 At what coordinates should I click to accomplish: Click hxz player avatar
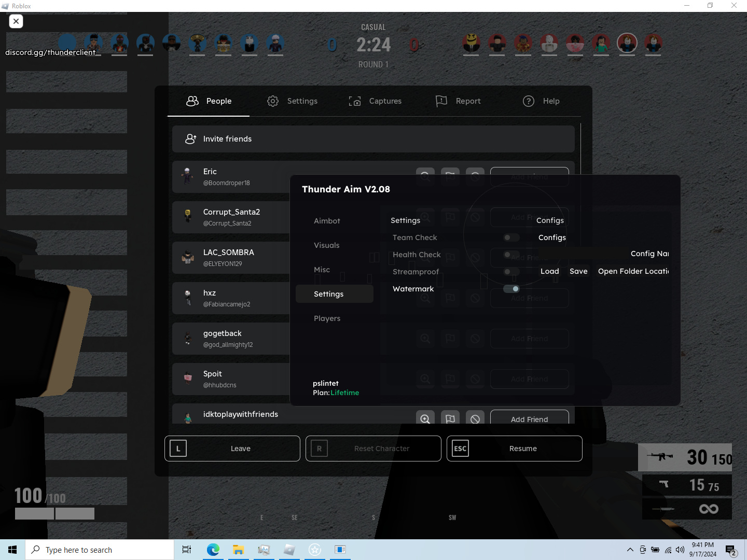click(x=188, y=298)
